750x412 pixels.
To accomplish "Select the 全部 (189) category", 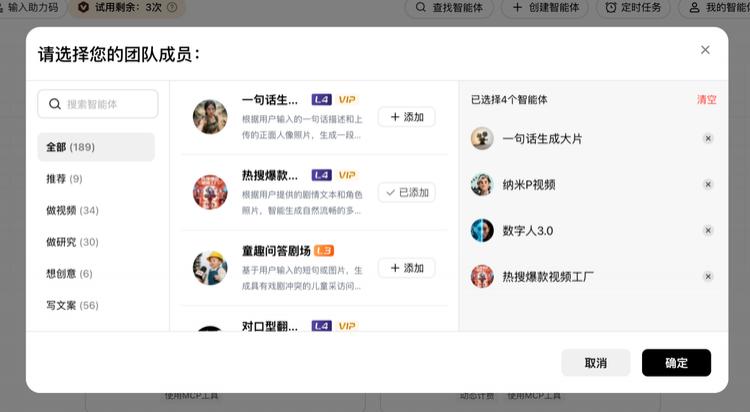I will pos(96,147).
